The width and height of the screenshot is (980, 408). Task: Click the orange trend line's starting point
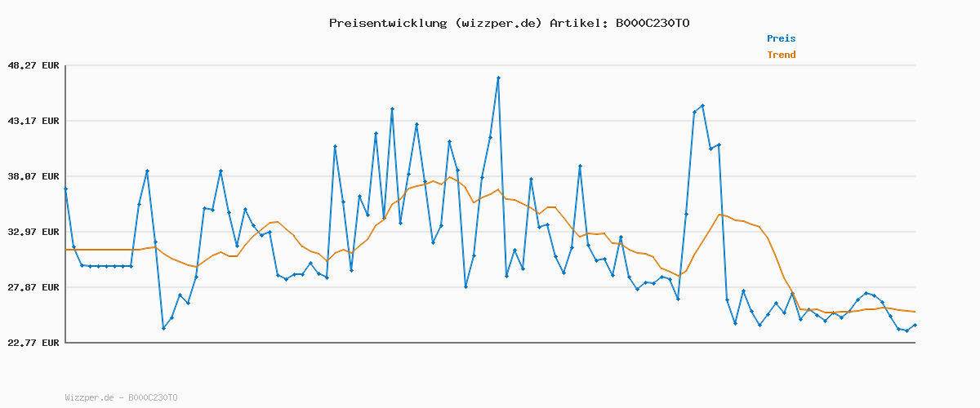pos(65,250)
